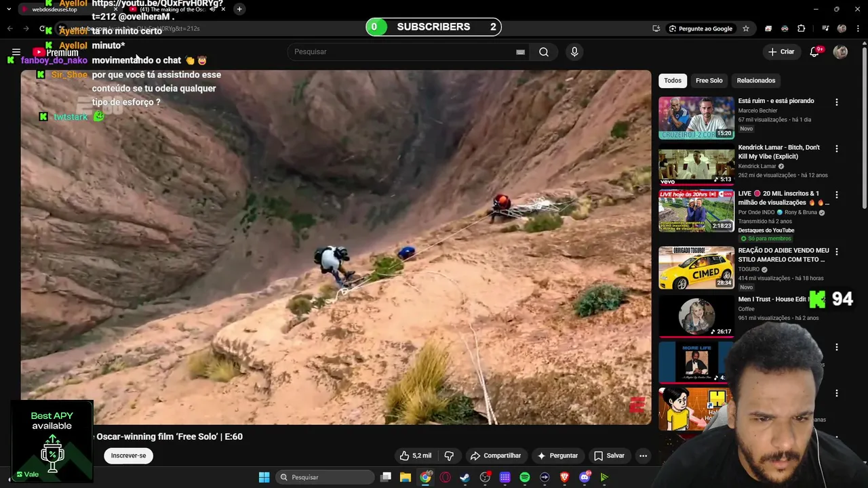Open Chrome media controls icon
868x488 pixels.
[x=825, y=28]
